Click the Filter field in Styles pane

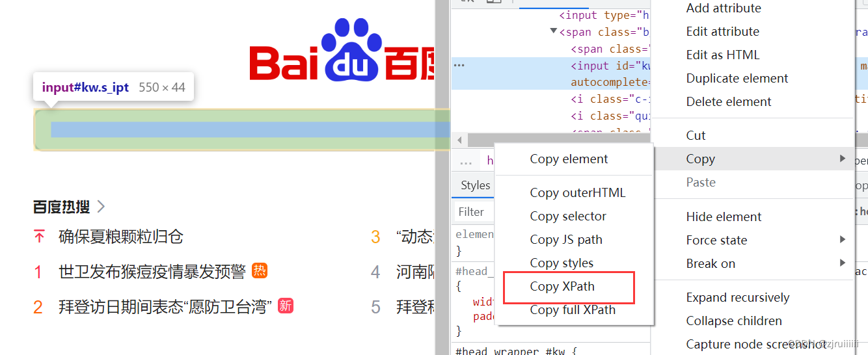click(x=473, y=212)
